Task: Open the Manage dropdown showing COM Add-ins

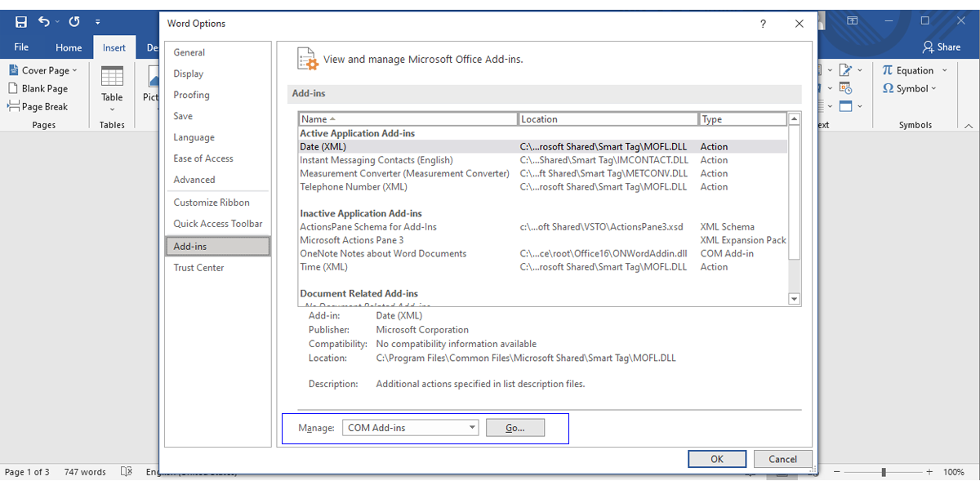Action: (x=472, y=427)
